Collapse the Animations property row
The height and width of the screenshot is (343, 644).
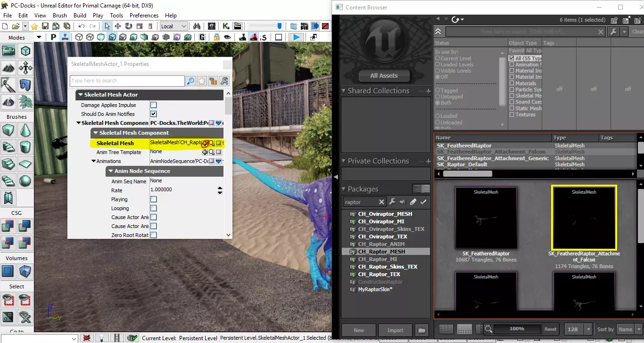pos(93,161)
